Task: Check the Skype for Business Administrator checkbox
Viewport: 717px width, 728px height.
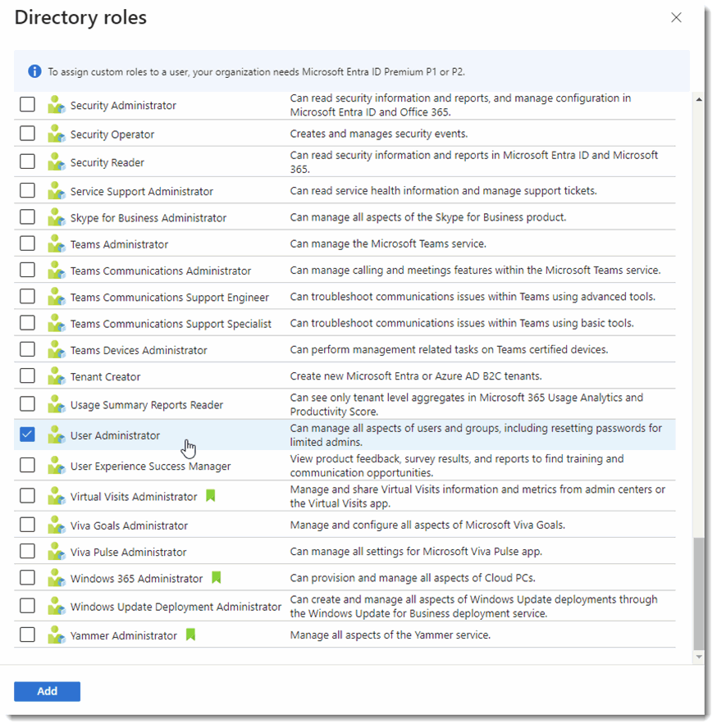Action: pos(27,217)
